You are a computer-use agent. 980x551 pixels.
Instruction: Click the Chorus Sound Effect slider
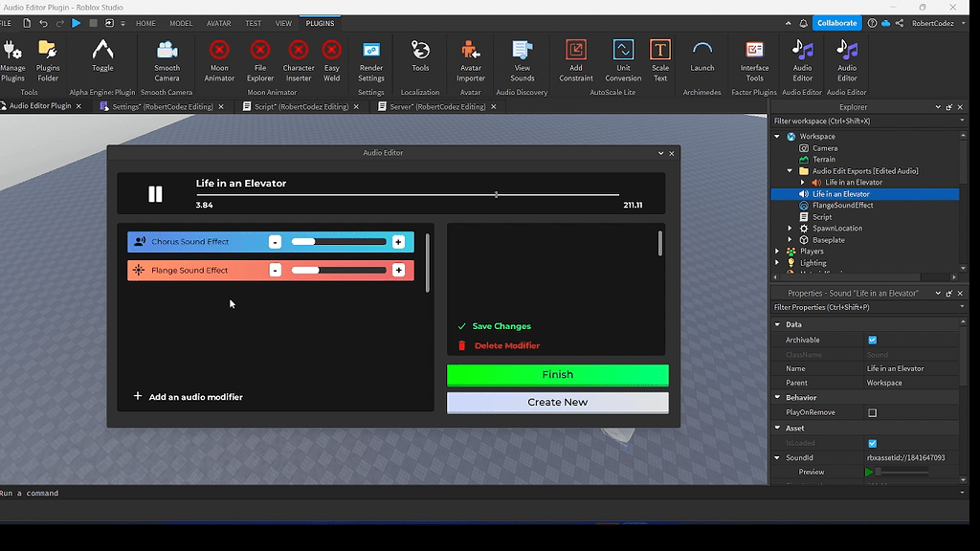(339, 242)
